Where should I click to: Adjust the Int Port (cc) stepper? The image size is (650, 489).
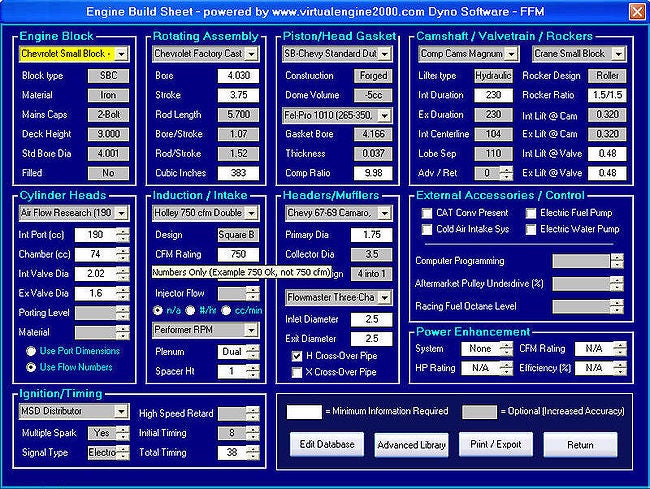click(x=123, y=235)
